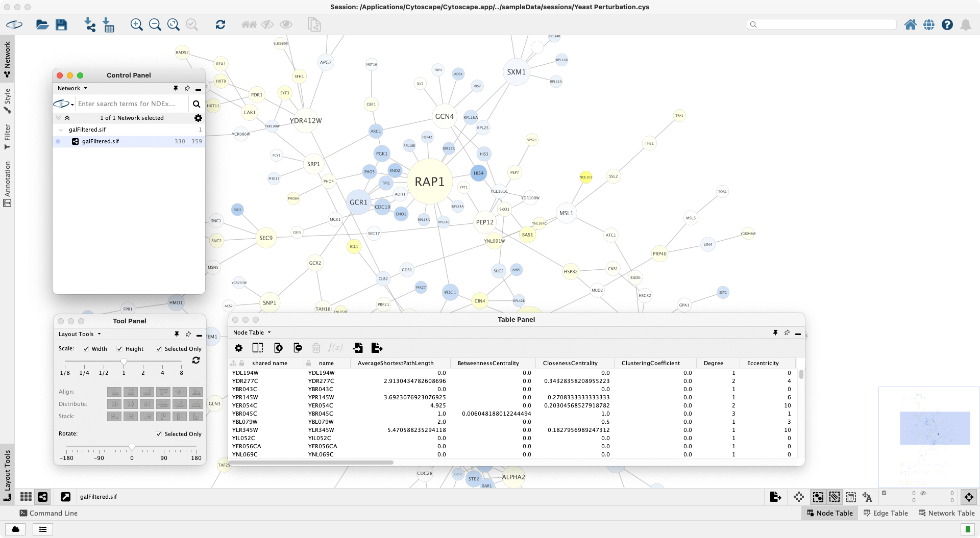Click Import Network from File icon
Screen dimensions: 980x538
coord(90,24)
